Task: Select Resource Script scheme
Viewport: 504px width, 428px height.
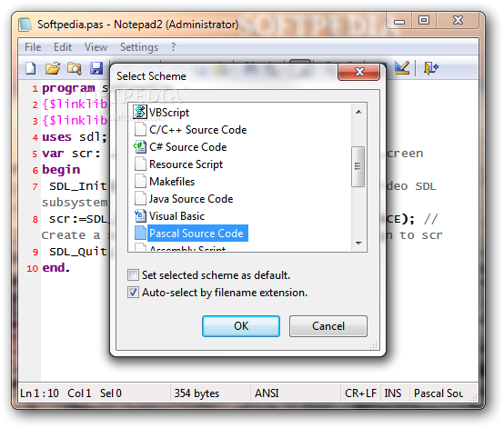Action: (186, 164)
